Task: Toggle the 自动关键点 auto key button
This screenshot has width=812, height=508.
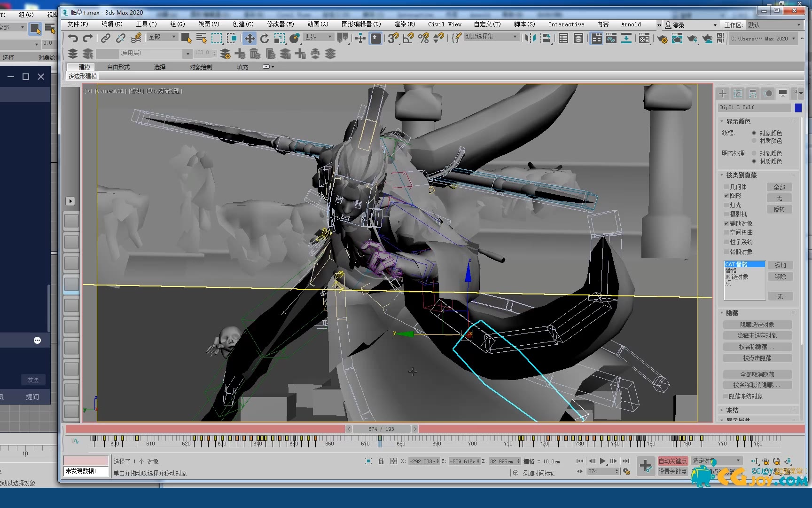Action: pos(672,461)
